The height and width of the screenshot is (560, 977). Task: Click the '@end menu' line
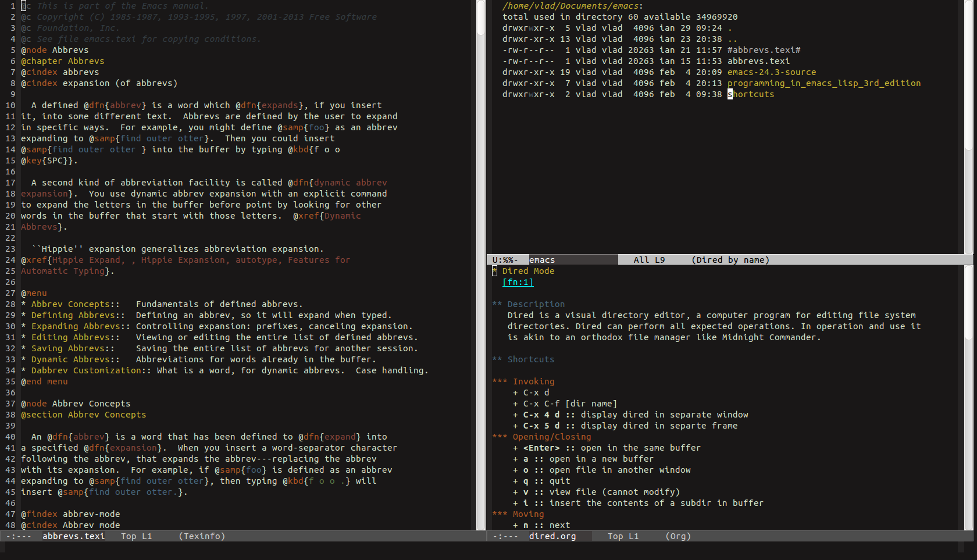tap(44, 381)
